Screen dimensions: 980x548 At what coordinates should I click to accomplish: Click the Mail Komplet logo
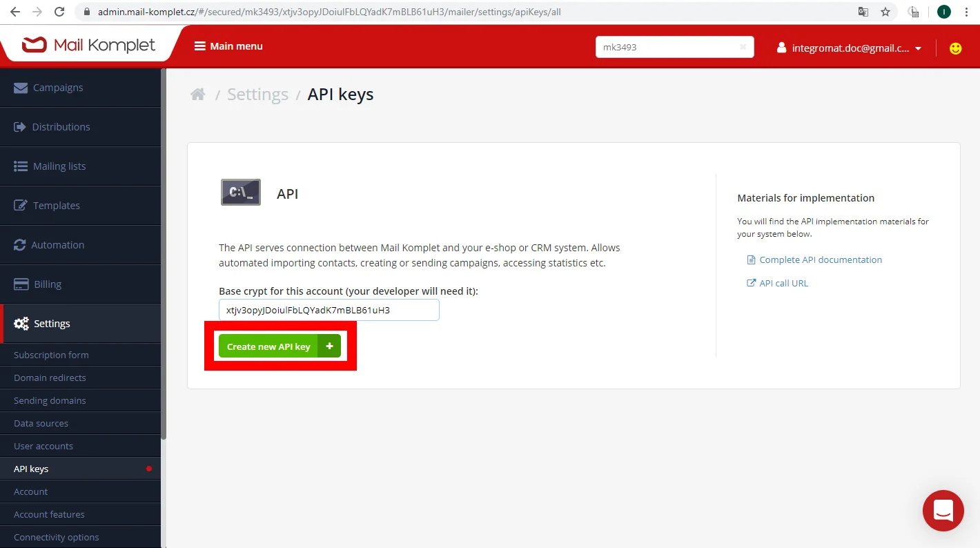[88, 46]
